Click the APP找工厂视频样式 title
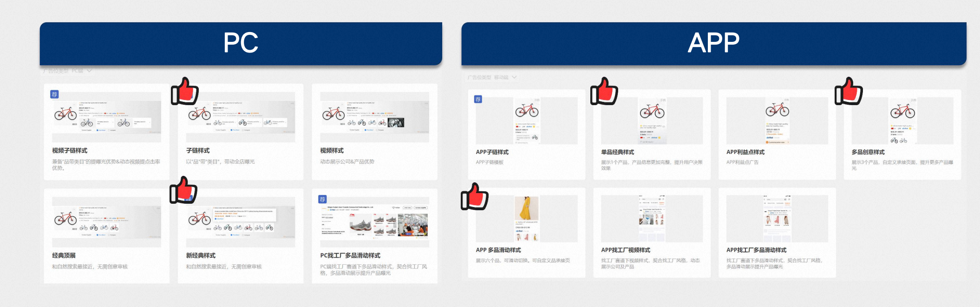This screenshot has width=980, height=307. click(626, 250)
